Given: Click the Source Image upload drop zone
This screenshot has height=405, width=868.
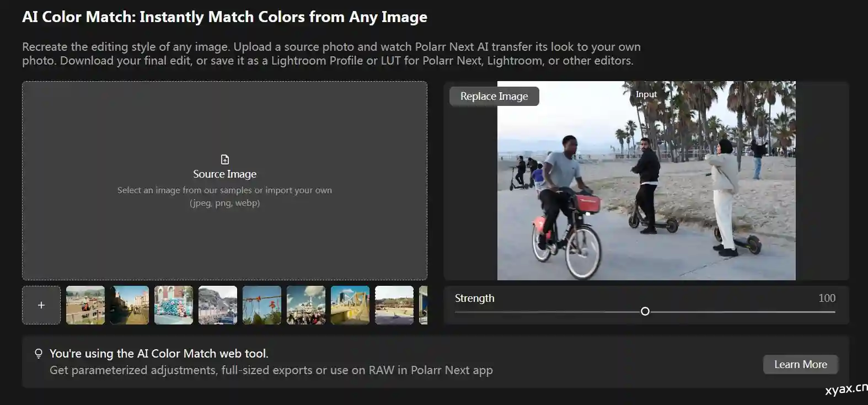Looking at the screenshot, I should [224, 237].
